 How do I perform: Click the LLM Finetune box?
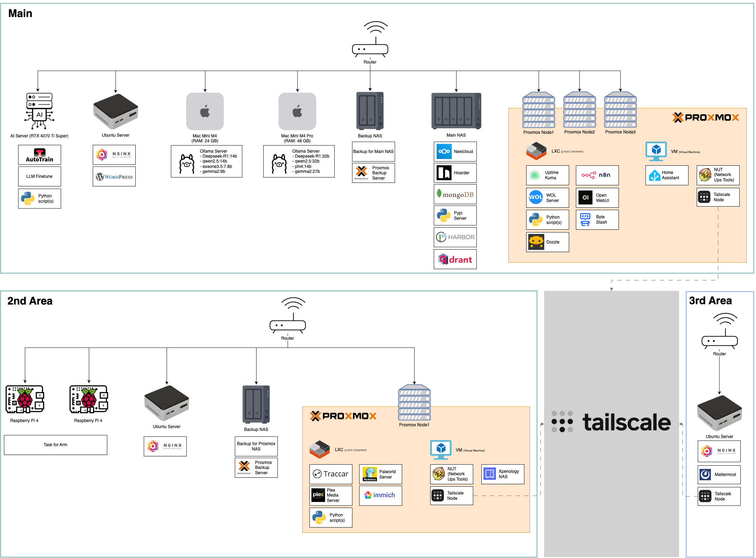[39, 177]
